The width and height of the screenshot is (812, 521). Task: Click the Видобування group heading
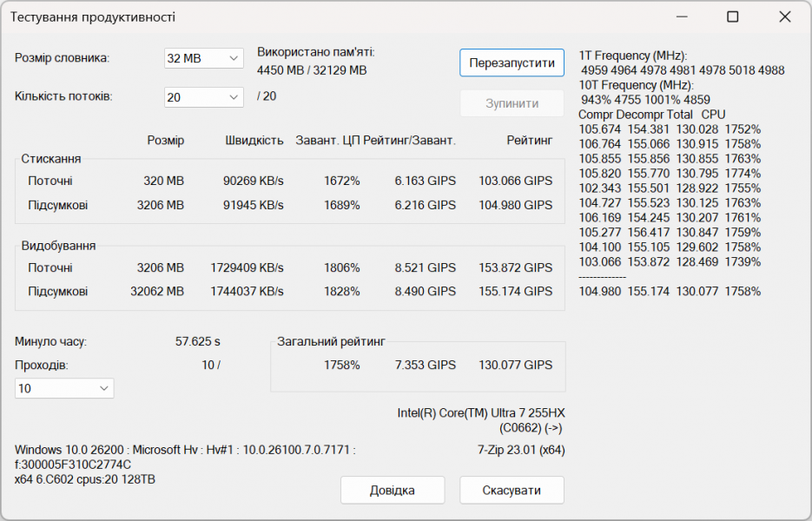58,246
